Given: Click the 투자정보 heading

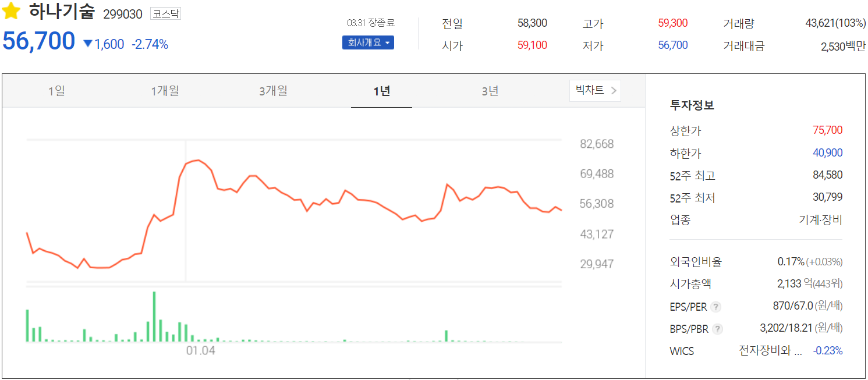Looking at the screenshot, I should click(692, 105).
